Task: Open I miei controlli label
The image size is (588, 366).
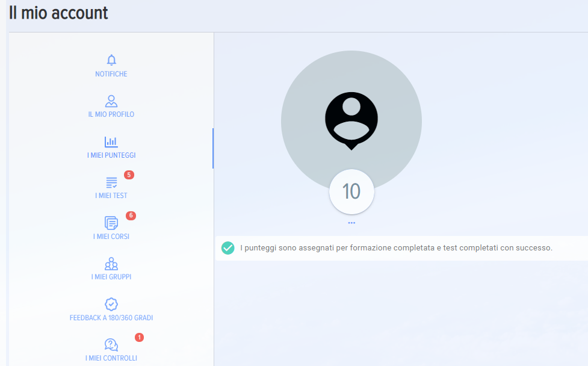Action: 111,358
